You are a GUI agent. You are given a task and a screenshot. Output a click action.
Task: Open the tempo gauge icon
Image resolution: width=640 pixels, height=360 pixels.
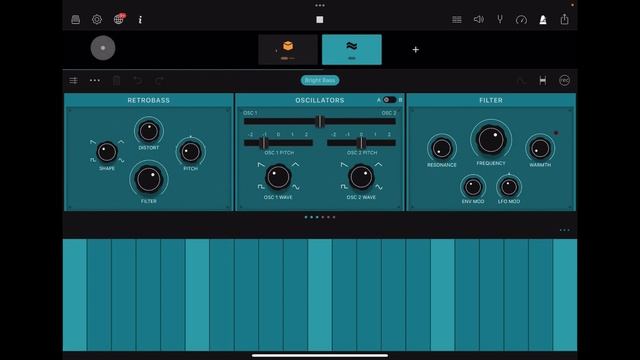pyautogui.click(x=521, y=20)
